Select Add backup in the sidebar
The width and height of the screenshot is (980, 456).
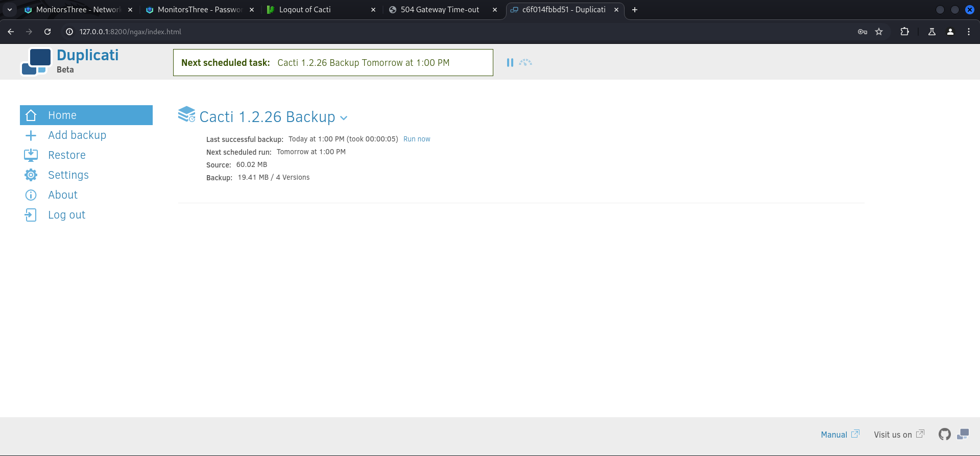(77, 135)
